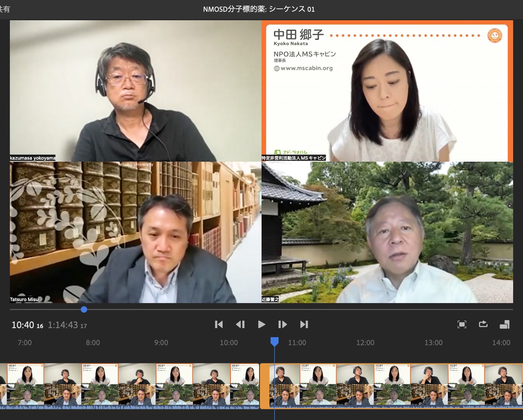Screen dimensions: 523x420
Task: Click the www.mscabin.org text
Action: 307,68
